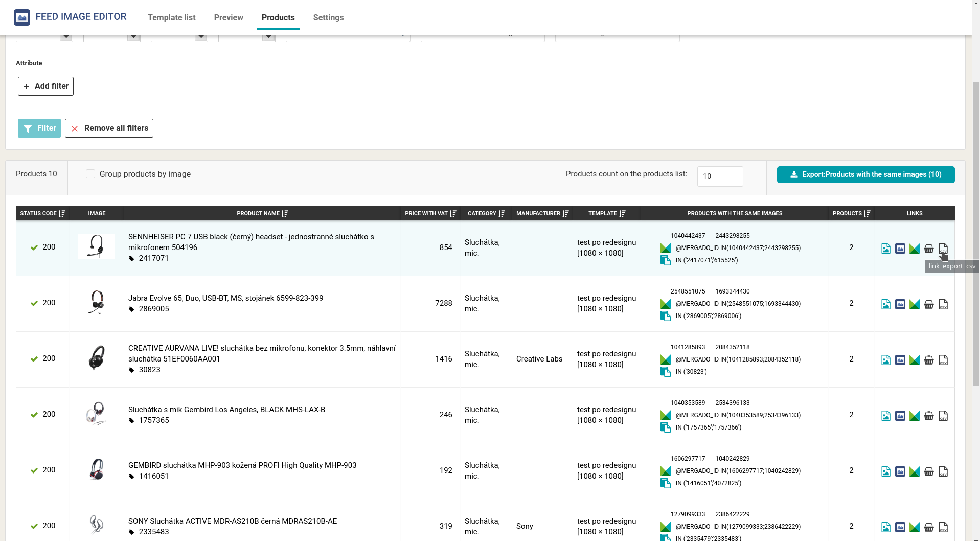Viewport: 980px width, 541px height.
Task: Go to the Preview tab
Action: (229, 17)
